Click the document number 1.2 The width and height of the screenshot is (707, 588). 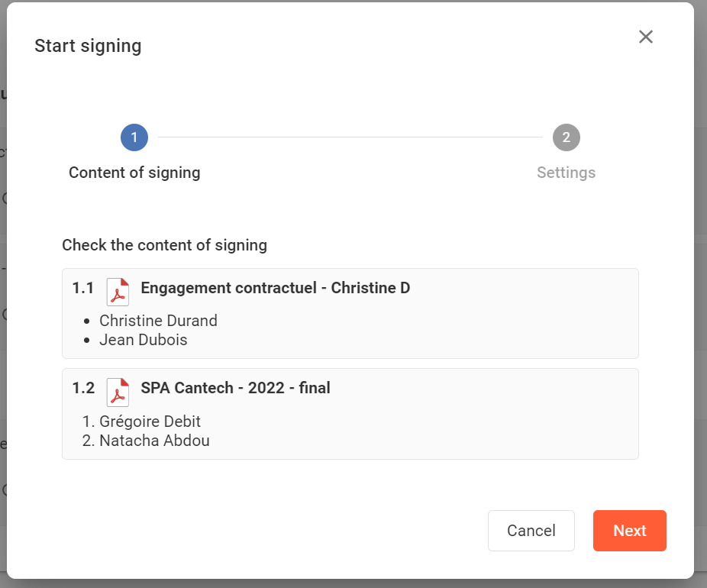click(83, 388)
